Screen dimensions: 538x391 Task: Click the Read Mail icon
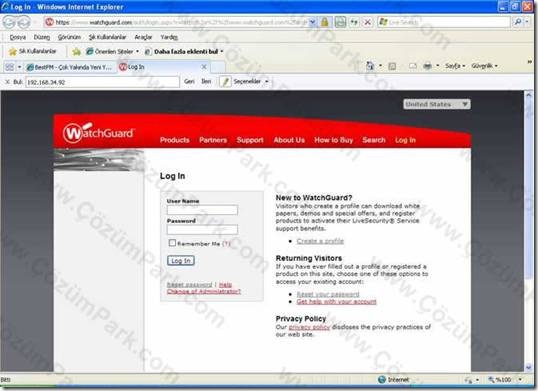point(413,66)
